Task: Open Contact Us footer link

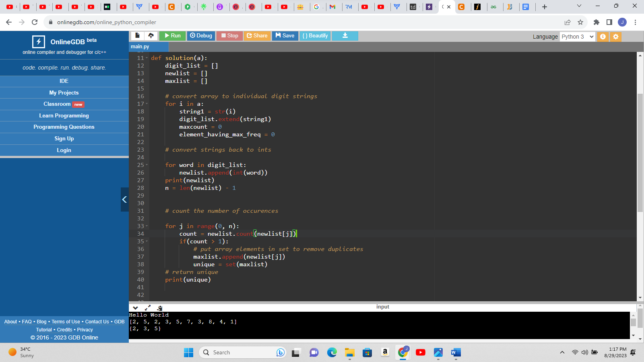Action: click(97, 322)
